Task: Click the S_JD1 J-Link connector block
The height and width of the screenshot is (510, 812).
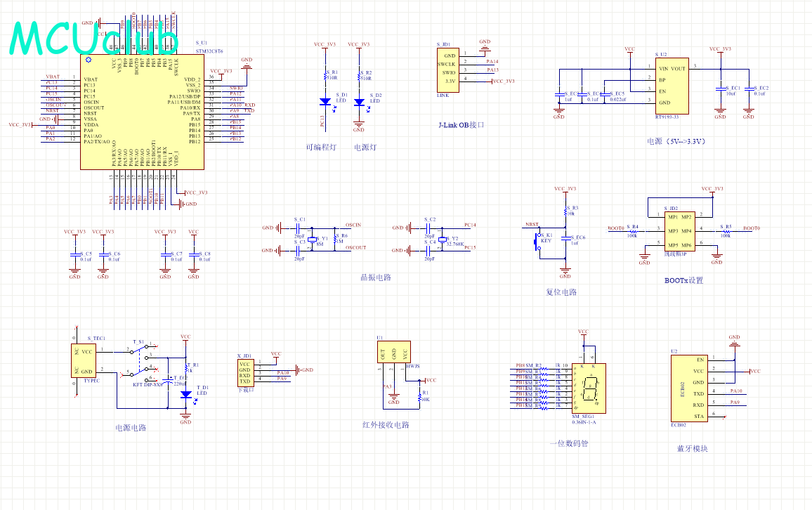Action: pos(448,70)
